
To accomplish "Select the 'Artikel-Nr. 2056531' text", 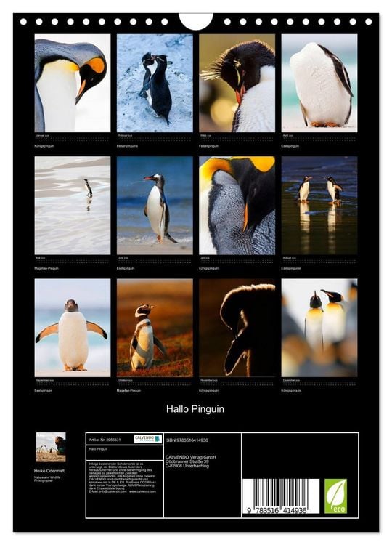I will (x=105, y=440).
